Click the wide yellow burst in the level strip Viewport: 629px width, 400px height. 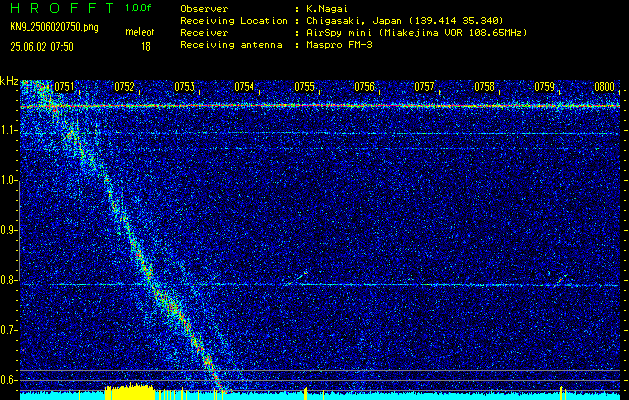pos(130,392)
